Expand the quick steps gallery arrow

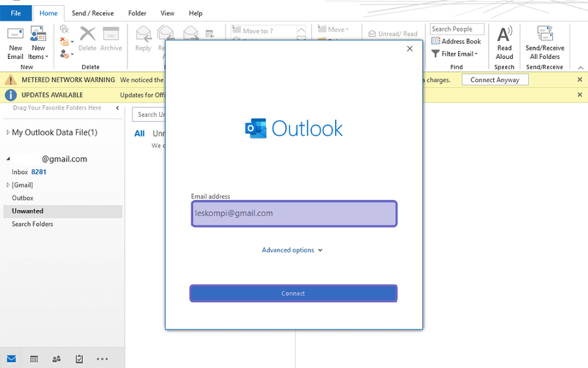tap(301, 38)
